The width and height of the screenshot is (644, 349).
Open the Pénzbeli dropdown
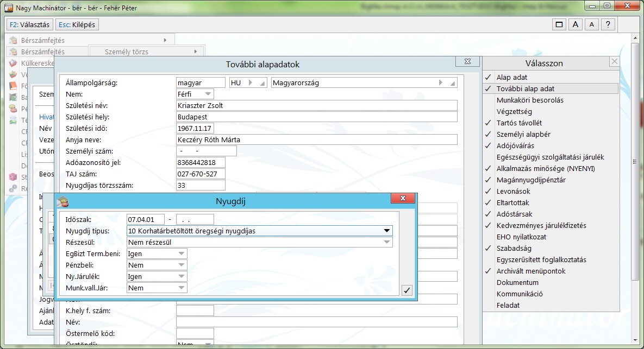181,265
